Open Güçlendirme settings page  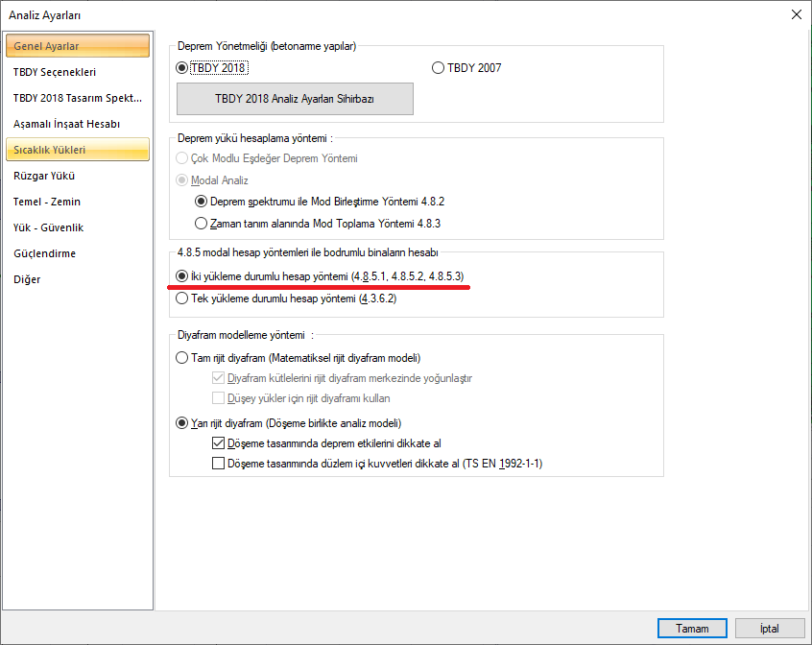point(44,253)
